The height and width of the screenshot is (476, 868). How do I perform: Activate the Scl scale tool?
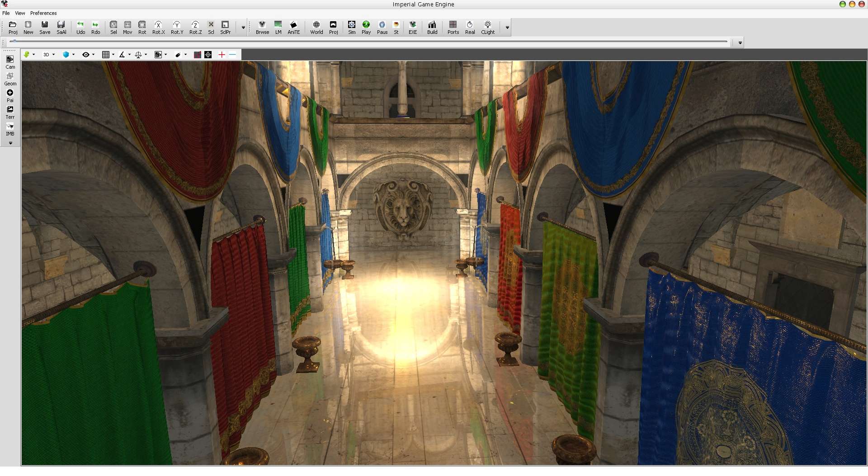(x=211, y=27)
